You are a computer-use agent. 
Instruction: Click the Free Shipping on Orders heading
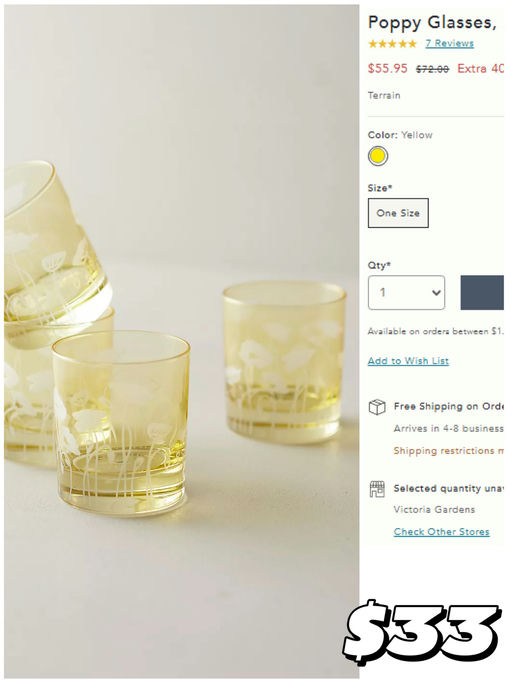point(448,406)
